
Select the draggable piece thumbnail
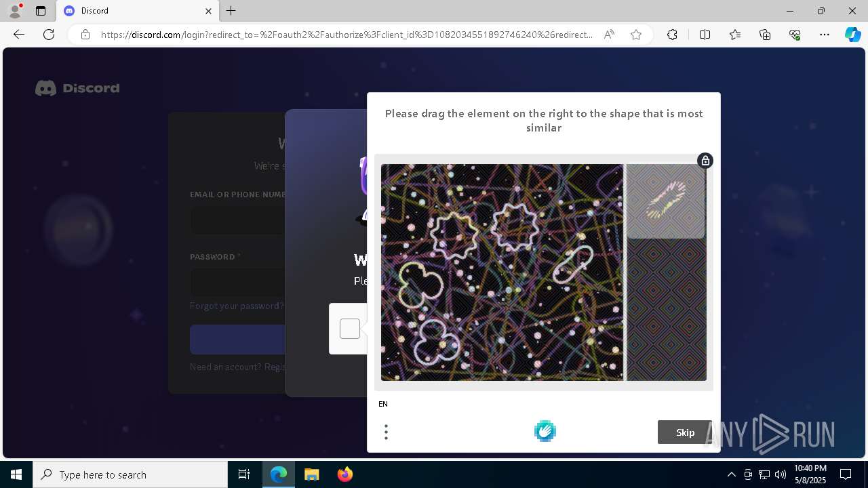pyautogui.click(x=666, y=201)
